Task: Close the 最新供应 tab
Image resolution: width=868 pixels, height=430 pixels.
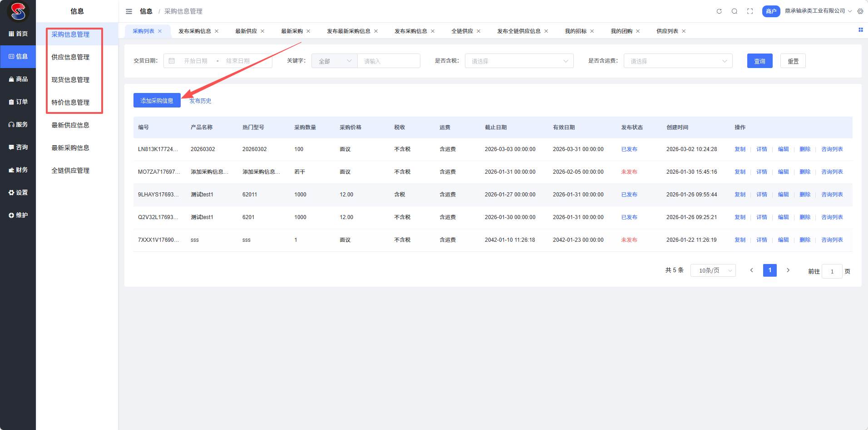Action: point(262,31)
